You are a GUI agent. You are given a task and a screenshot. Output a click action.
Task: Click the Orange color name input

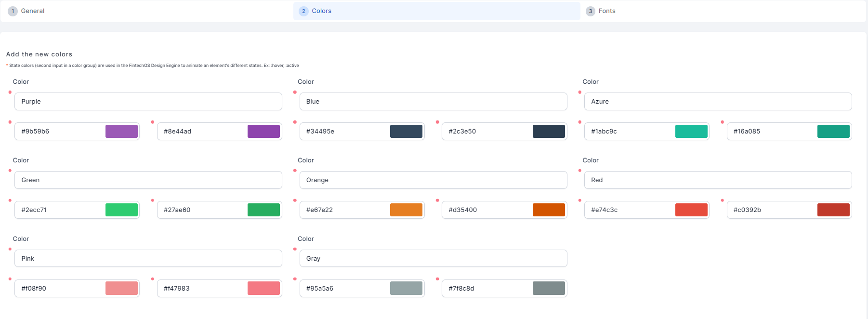[x=433, y=180]
